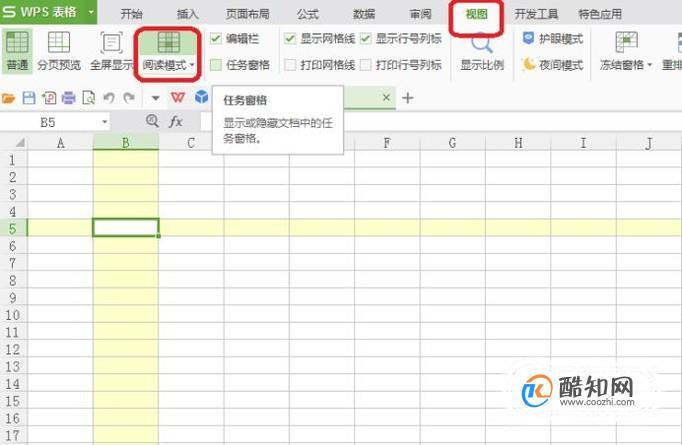The image size is (682, 445).
Task: Open the 数据 (Data) tab
Action: [364, 14]
